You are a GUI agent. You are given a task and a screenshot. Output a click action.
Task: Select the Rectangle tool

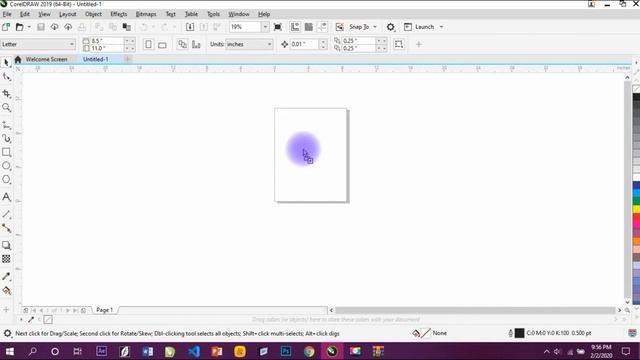coord(6,152)
